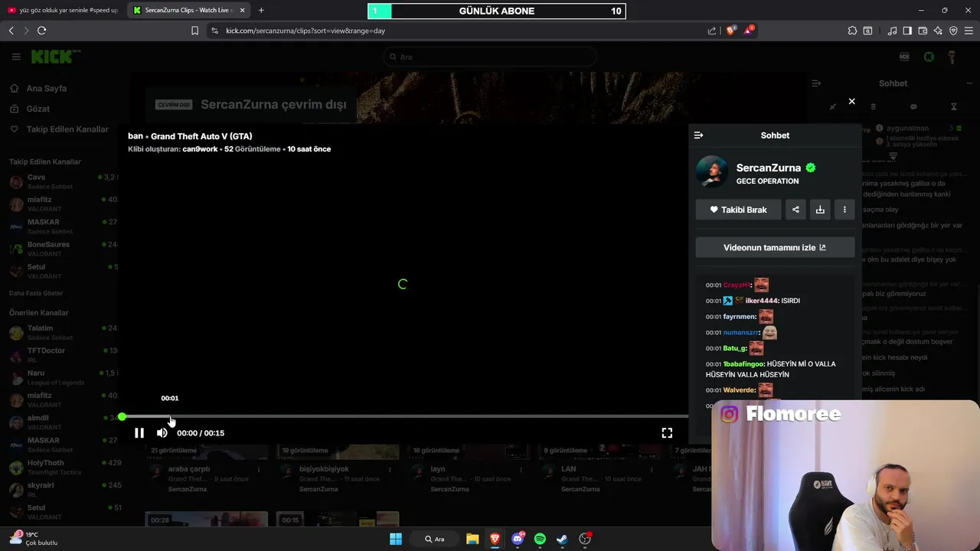Open araba çarptı clip card
The height and width of the screenshot is (551, 980).
(189, 469)
